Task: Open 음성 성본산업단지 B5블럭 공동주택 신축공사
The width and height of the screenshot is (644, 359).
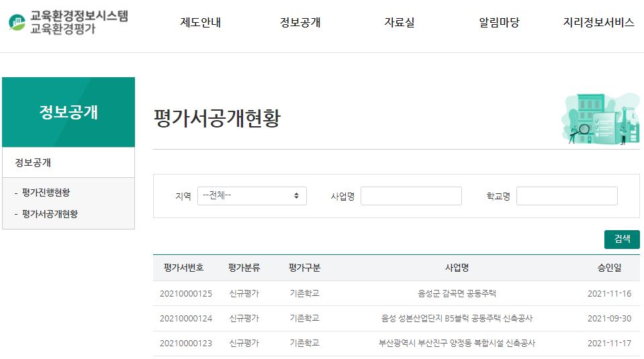Action: [457, 318]
